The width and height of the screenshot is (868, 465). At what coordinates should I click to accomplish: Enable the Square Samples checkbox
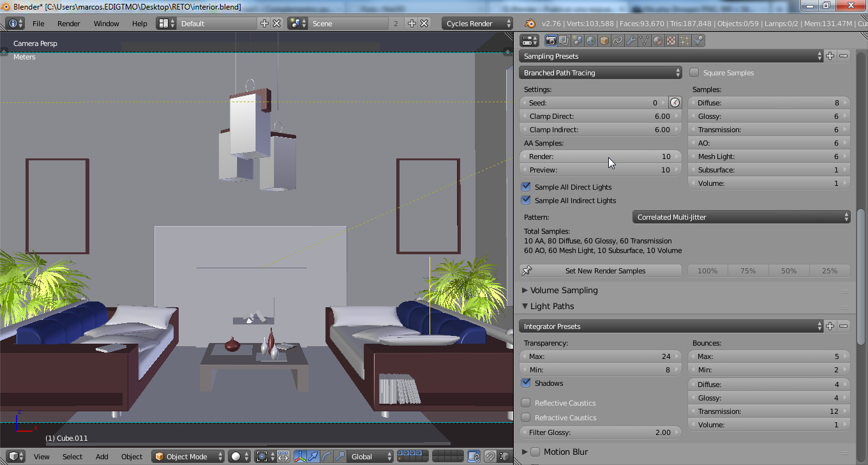(694, 73)
